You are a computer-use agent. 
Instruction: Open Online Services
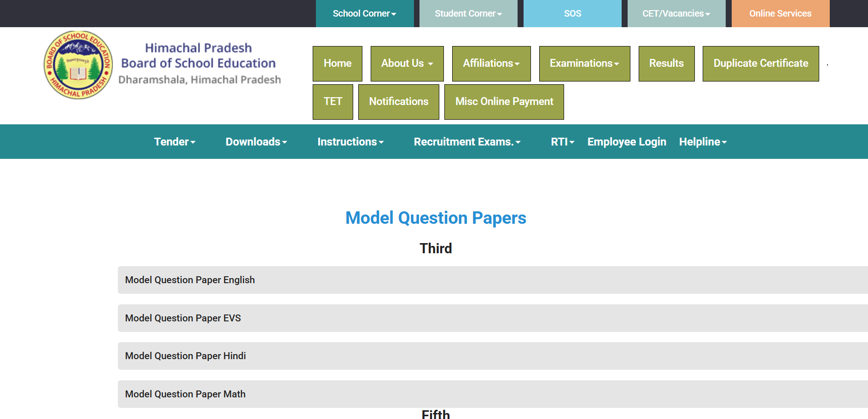[x=781, y=13]
